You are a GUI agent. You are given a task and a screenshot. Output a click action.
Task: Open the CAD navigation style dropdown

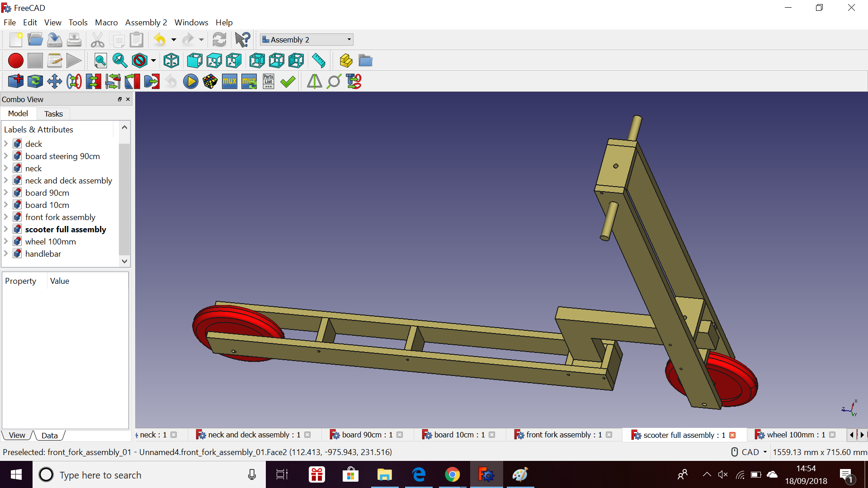749,452
